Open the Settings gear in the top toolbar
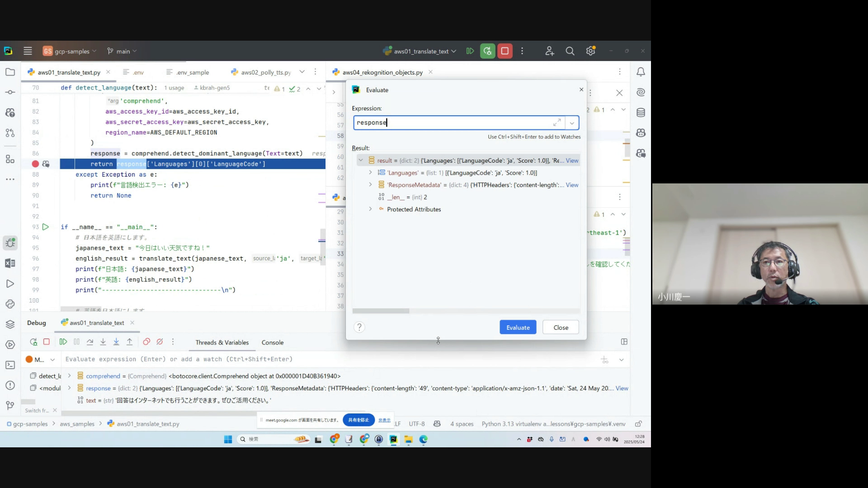868x488 pixels. (590, 51)
